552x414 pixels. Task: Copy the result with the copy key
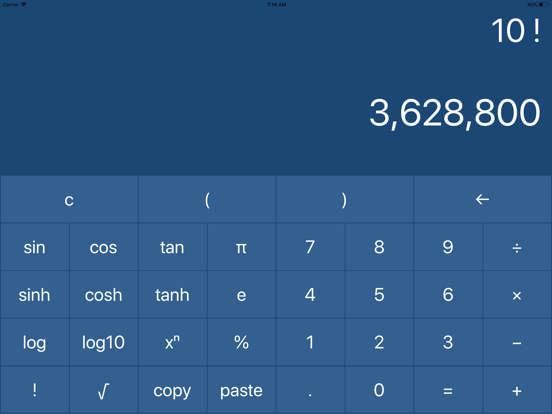pos(172,390)
